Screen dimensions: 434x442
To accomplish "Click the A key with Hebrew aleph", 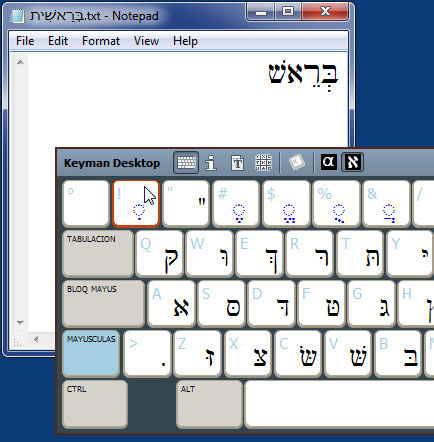I will (x=171, y=304).
